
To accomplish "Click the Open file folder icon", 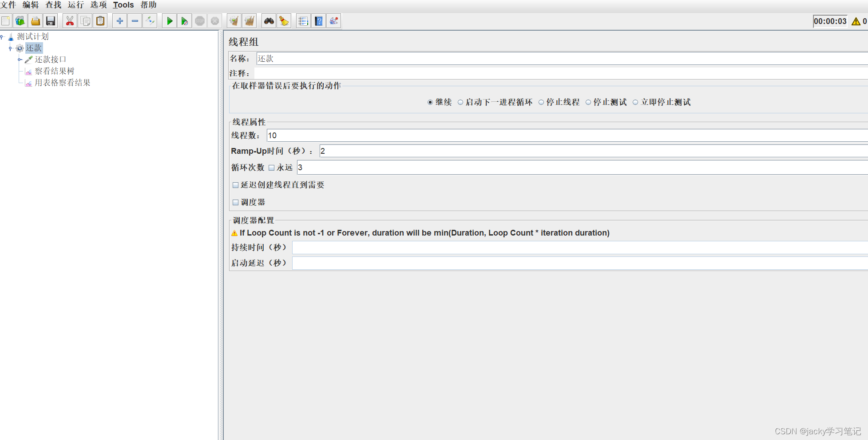I will click(x=36, y=21).
